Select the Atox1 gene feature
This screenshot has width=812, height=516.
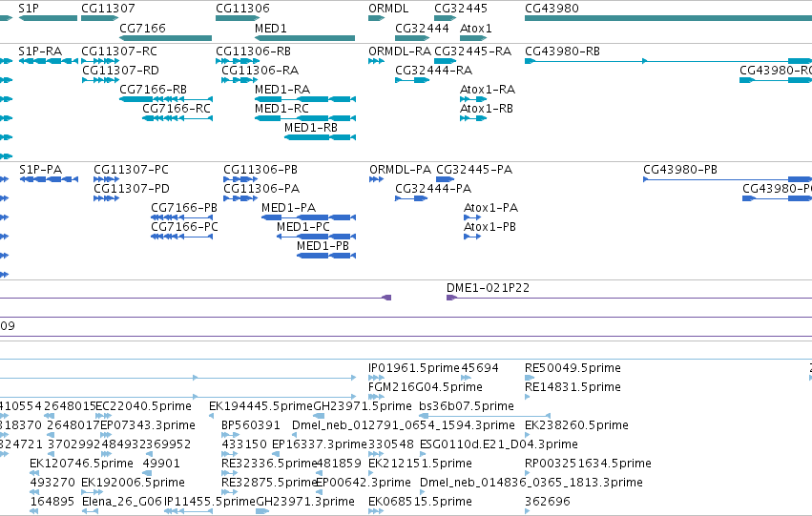(473, 38)
